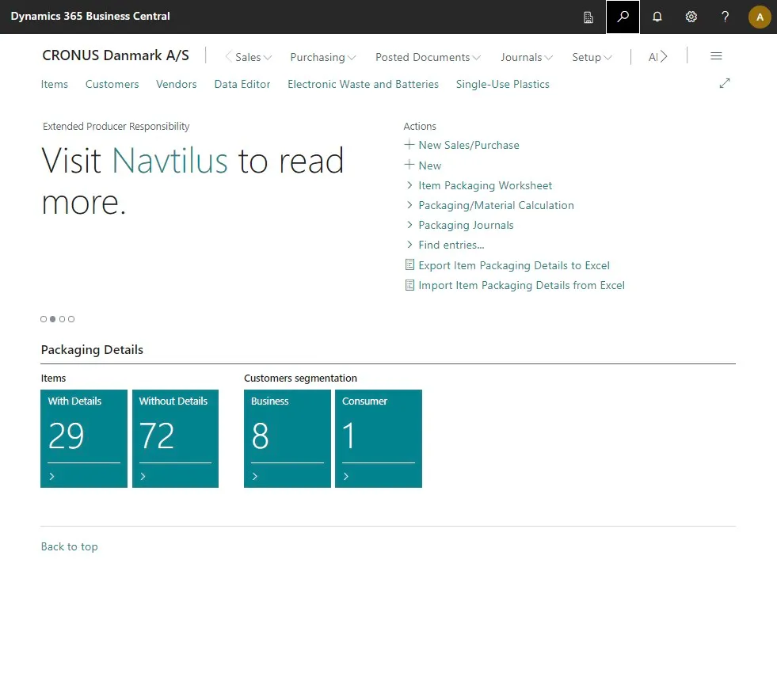Image resolution: width=777 pixels, height=700 pixels.
Task: Open Electronic Waste and Batteries
Action: click(x=364, y=84)
